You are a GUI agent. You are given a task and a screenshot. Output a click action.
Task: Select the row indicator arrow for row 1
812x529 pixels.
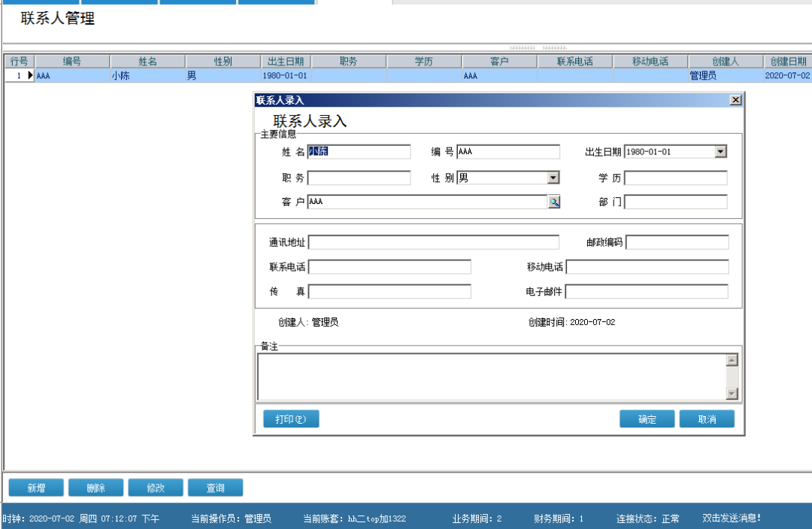pos(30,75)
